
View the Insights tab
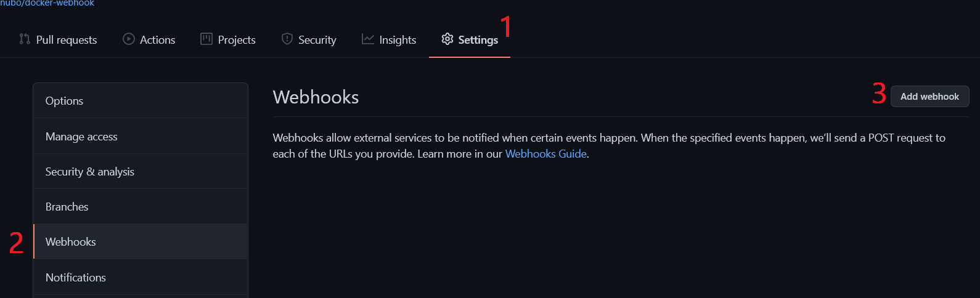click(398, 40)
